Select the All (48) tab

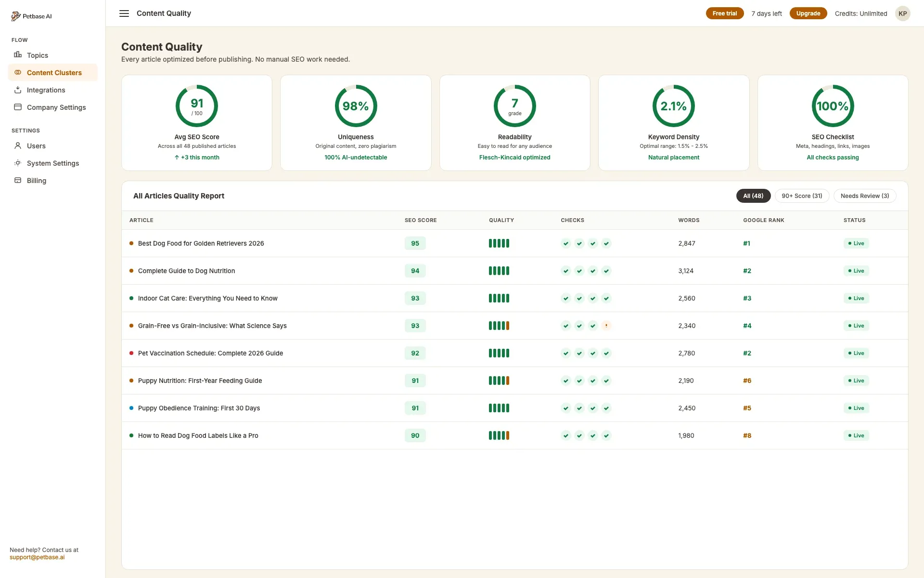[x=753, y=196]
